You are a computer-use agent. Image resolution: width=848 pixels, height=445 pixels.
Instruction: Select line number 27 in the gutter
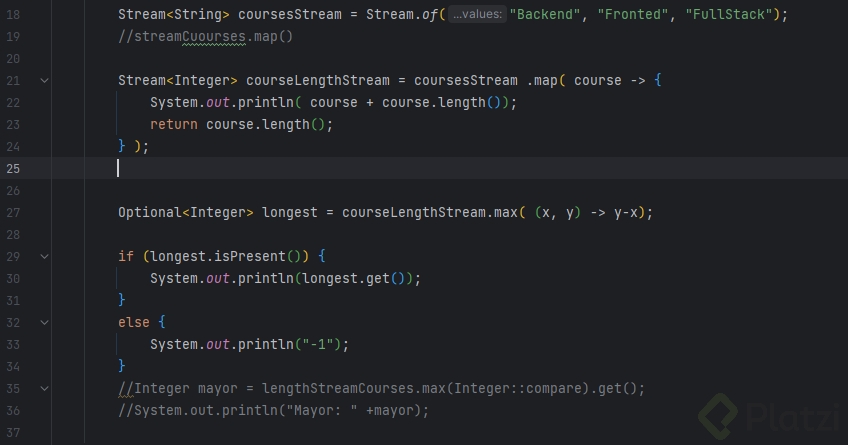tap(13, 212)
